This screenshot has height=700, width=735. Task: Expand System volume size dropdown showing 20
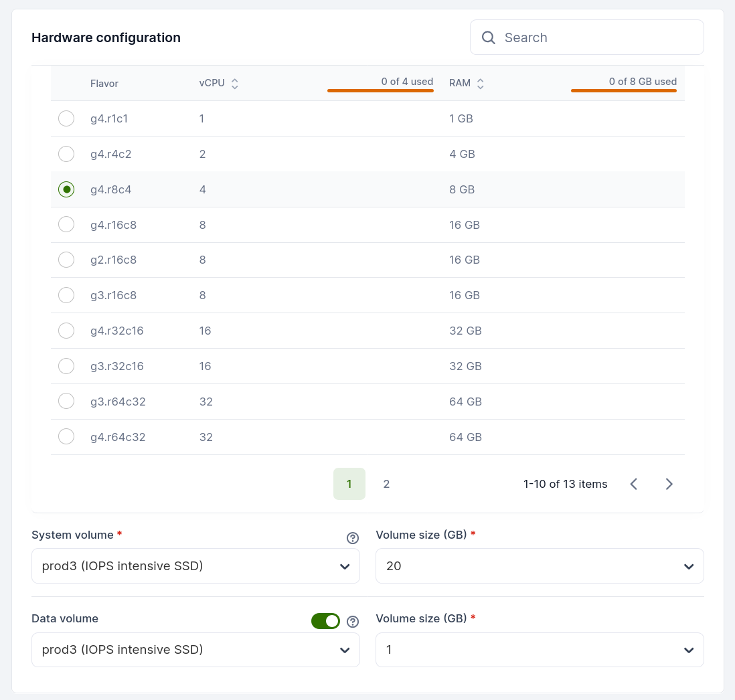(x=540, y=566)
